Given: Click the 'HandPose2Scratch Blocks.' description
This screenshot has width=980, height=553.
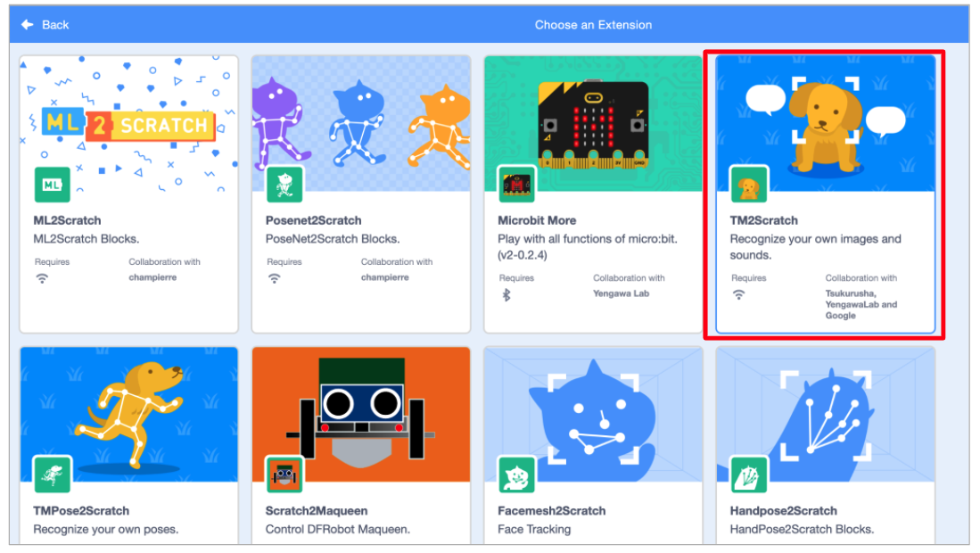Looking at the screenshot, I should [802, 529].
